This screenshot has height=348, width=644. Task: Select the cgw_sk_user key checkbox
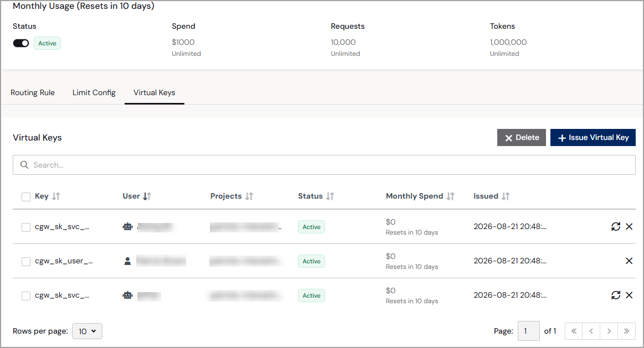pos(26,261)
